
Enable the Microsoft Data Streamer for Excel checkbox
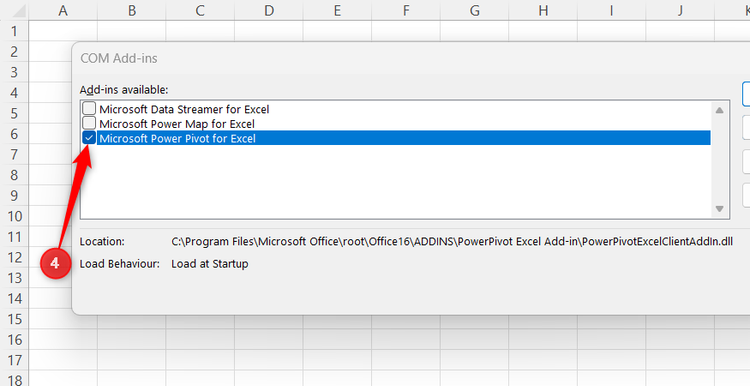[89, 109]
